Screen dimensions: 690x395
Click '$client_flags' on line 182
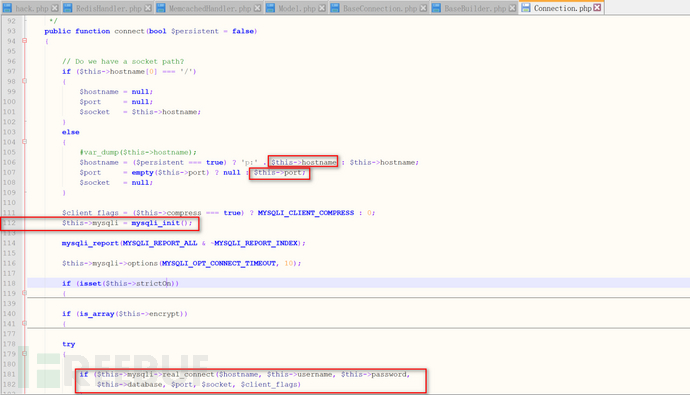point(268,385)
